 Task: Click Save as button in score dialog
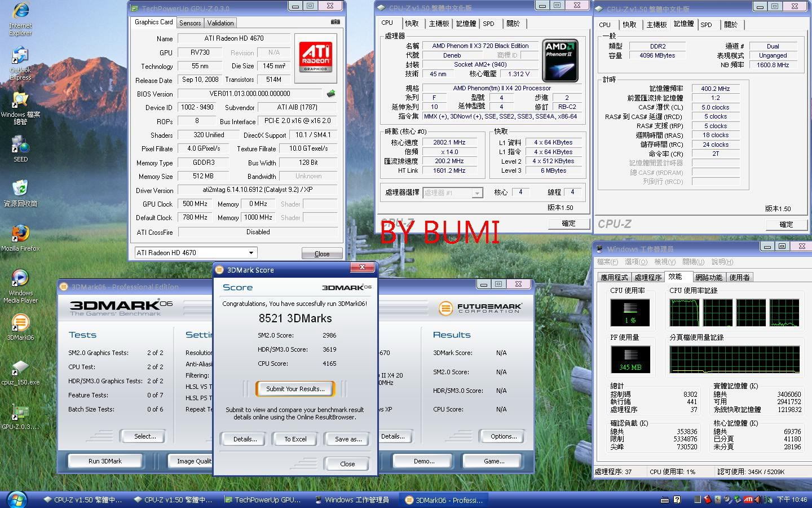pos(348,439)
